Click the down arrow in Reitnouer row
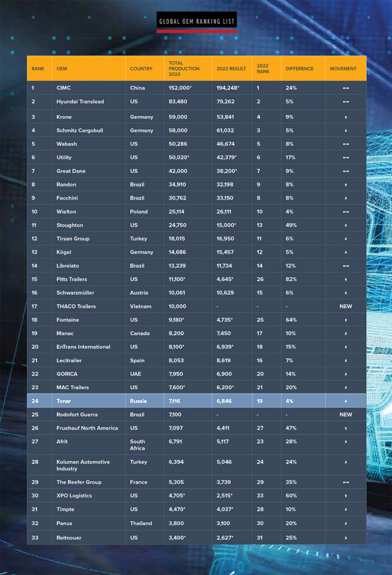Viewport: 392px width, 575px height. pos(345,538)
